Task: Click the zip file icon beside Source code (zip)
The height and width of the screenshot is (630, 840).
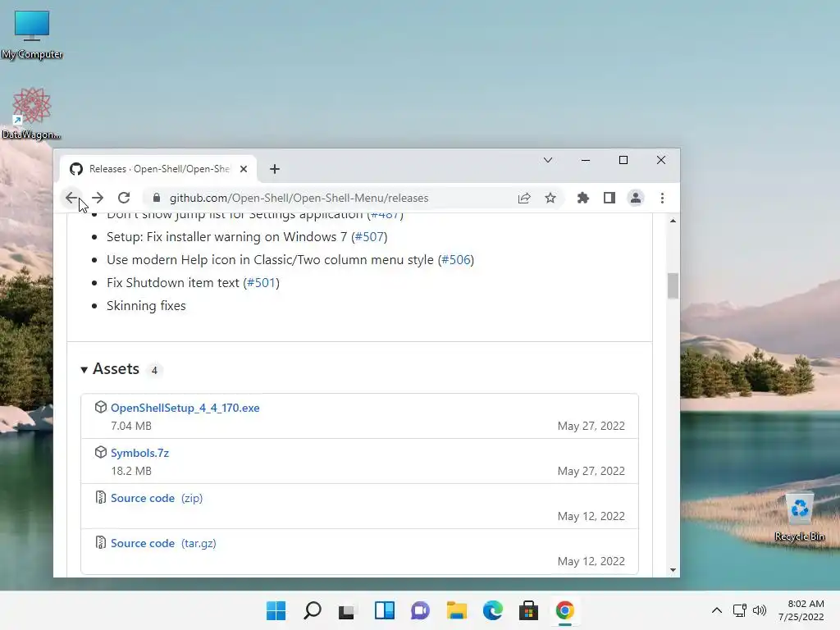Action: pos(101,497)
